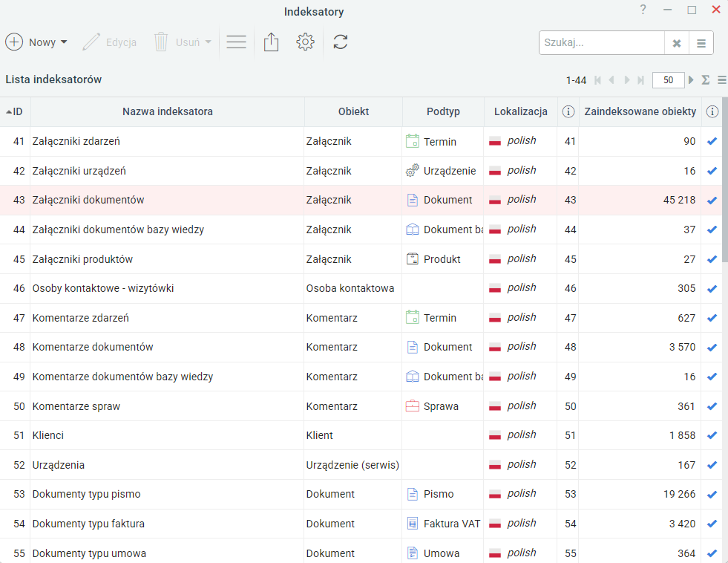Open the three-line menu icon in toolbar
Image resolution: width=728 pixels, height=563 pixels.
[236, 42]
